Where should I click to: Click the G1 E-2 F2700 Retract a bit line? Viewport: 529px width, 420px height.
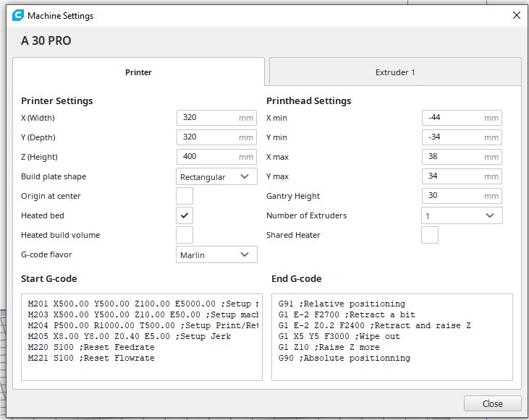click(347, 314)
